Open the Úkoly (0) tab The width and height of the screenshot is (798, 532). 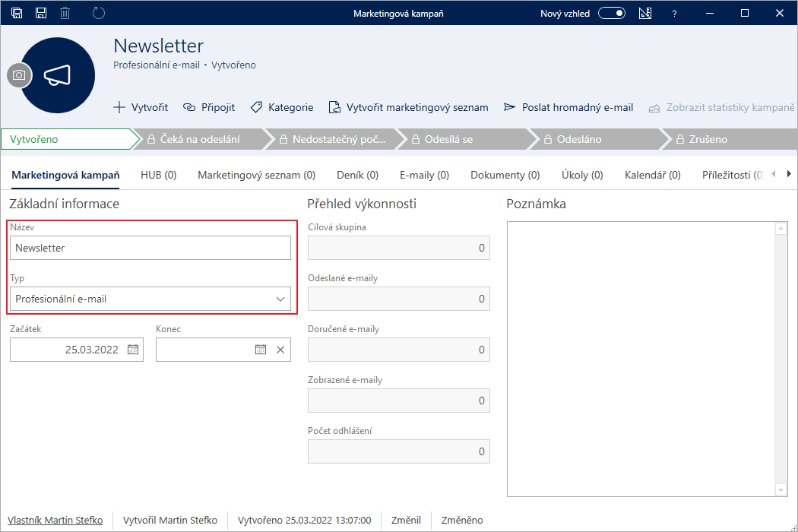pyautogui.click(x=582, y=175)
